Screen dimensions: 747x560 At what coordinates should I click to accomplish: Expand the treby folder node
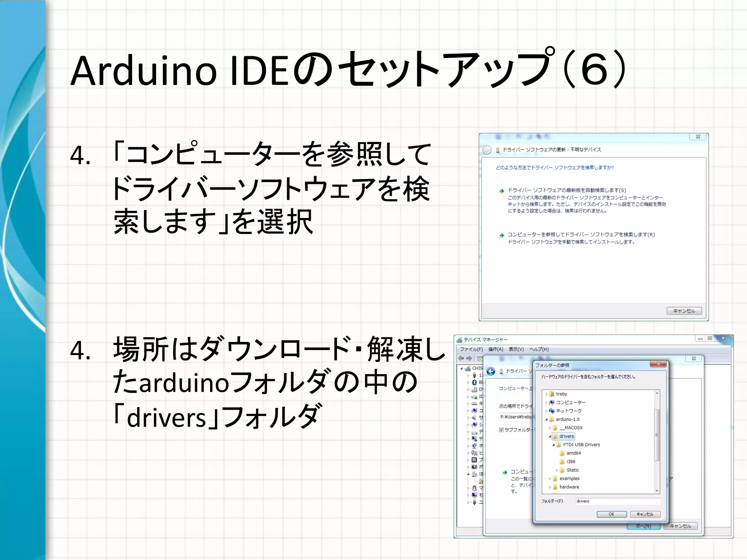coord(546,394)
